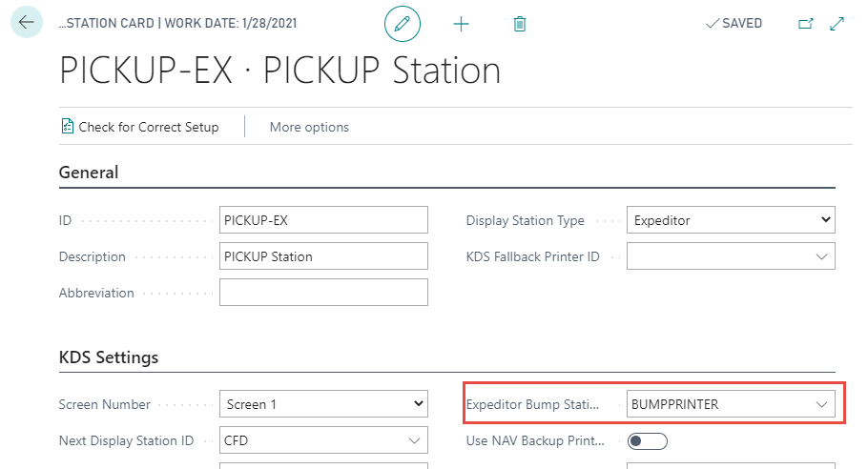The height and width of the screenshot is (469, 868).
Task: Click the empty Abbreviation field
Action: (x=323, y=293)
